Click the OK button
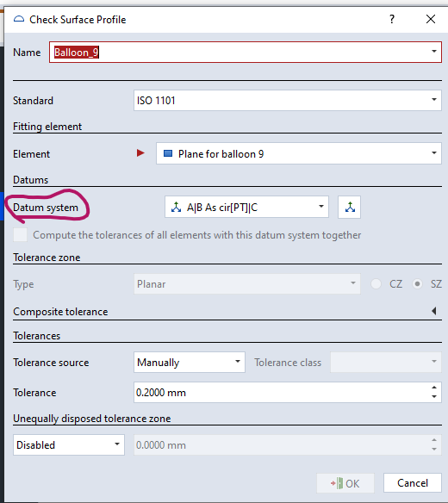Screen dimensions: 448x503 pyautogui.click(x=345, y=483)
